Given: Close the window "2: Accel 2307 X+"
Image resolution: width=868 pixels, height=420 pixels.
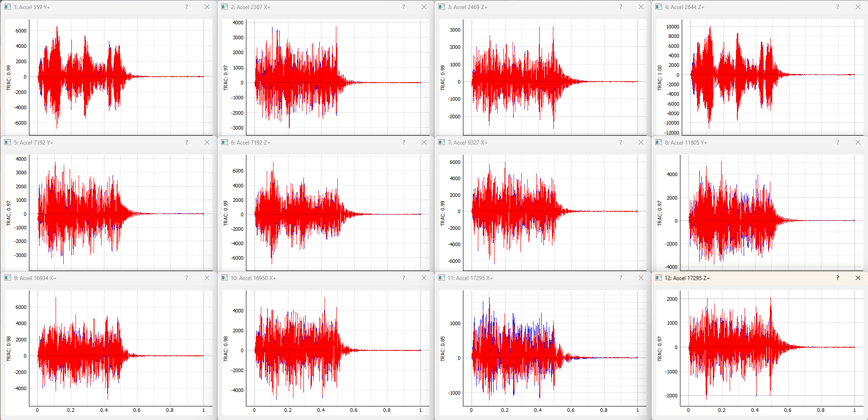Looking at the screenshot, I should click(x=424, y=7).
